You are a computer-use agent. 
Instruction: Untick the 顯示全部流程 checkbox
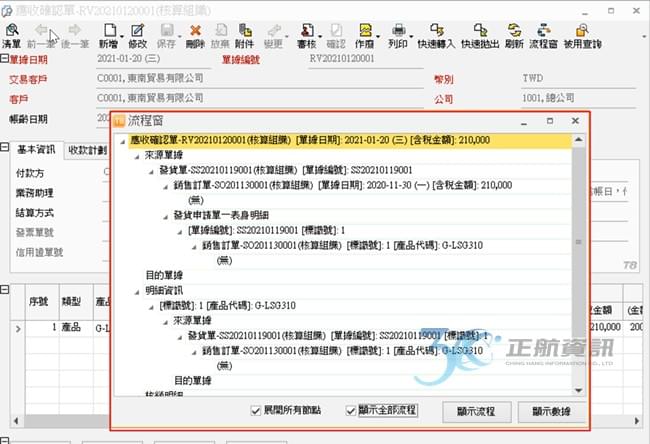[x=351, y=411]
